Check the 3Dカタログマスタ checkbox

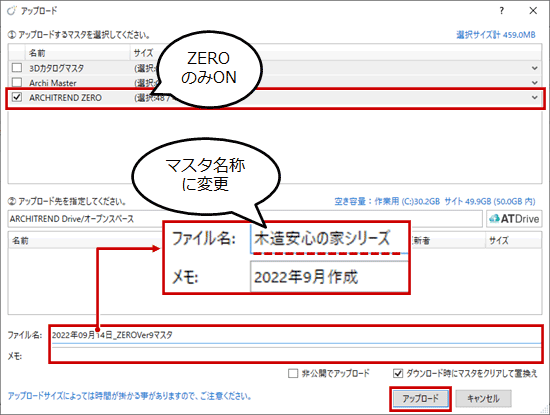coord(17,67)
